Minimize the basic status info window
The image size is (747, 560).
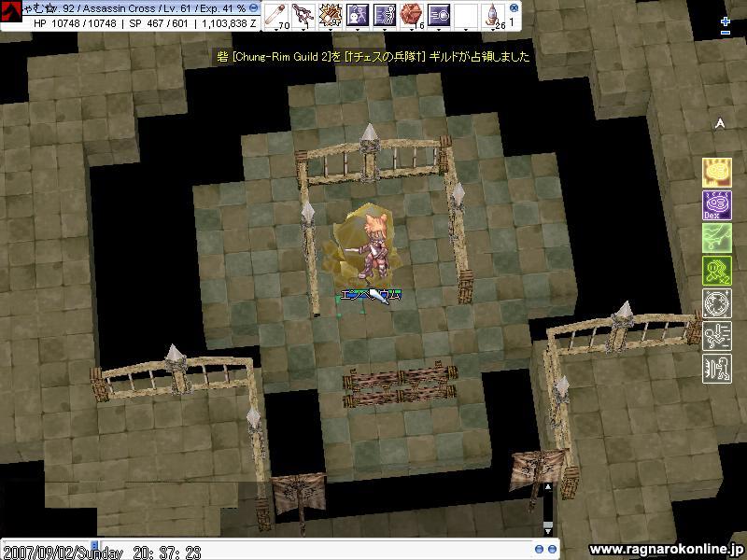tap(254, 8)
